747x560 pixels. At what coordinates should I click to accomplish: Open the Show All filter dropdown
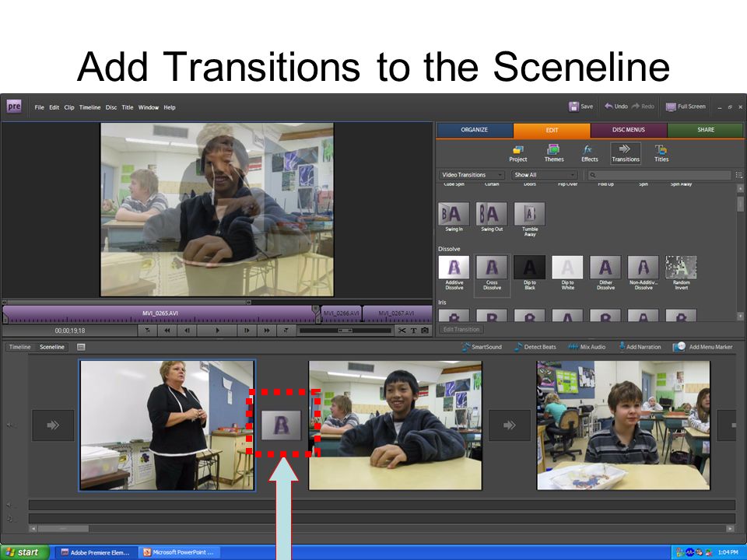pos(545,175)
